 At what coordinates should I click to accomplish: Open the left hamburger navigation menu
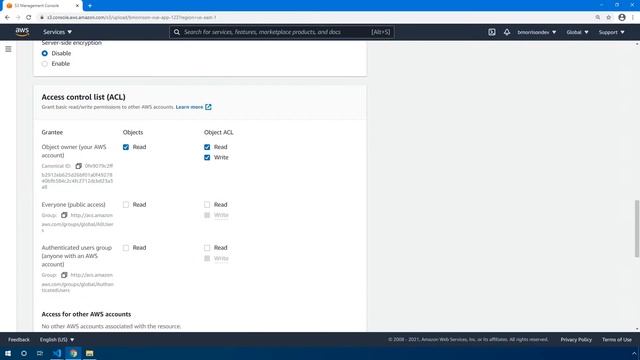(8, 49)
